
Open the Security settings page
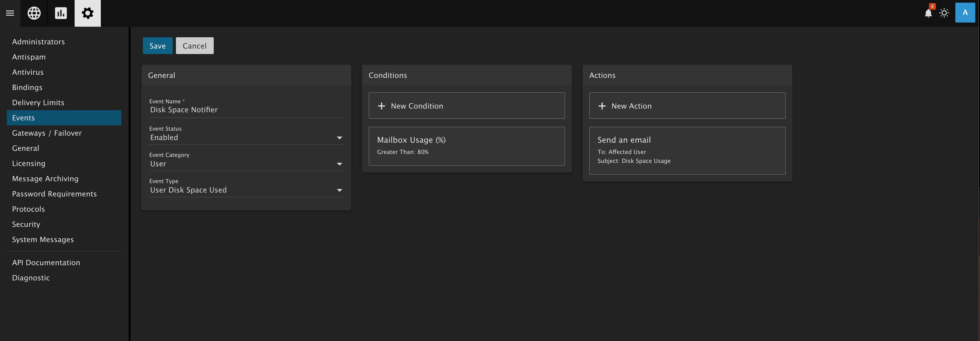26,224
